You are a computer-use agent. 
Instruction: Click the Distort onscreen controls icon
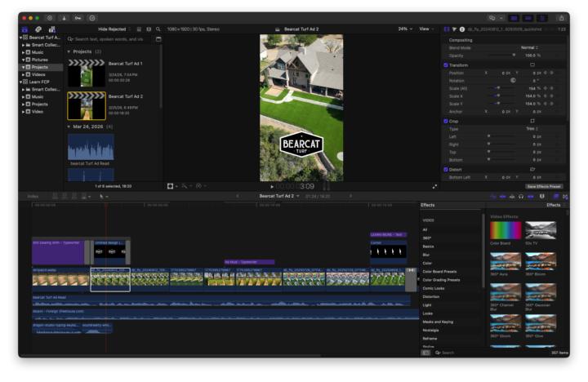coord(532,169)
